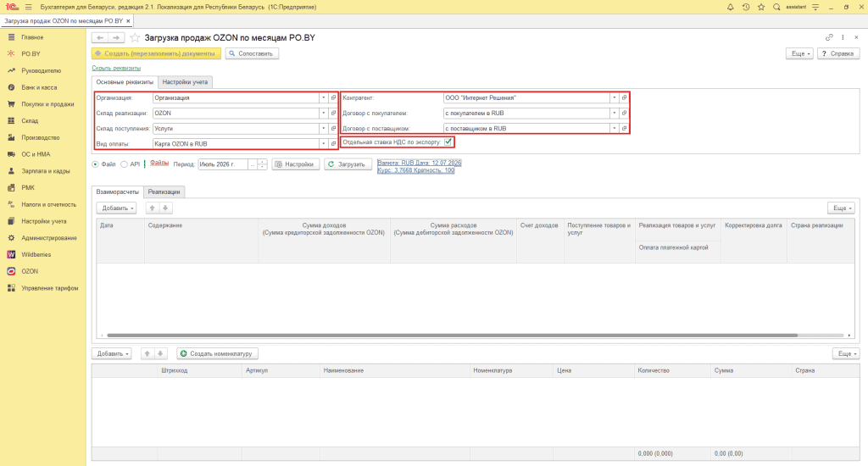Expand Организация dropdown list

point(323,97)
